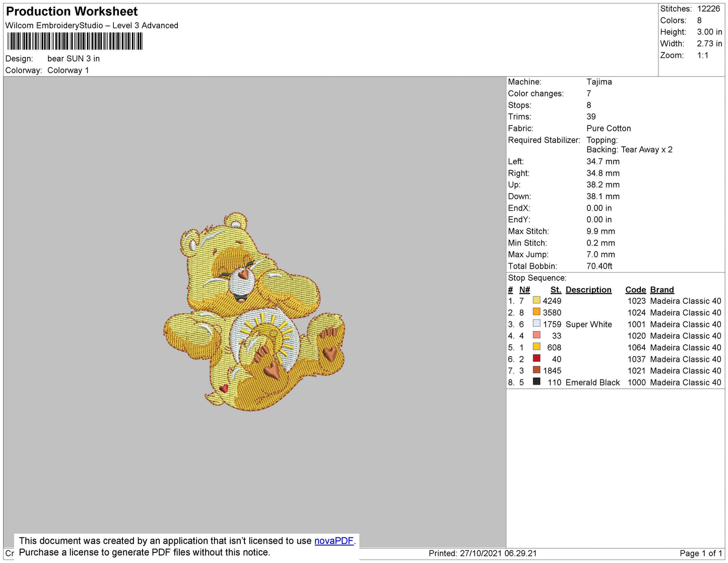
Task: Click the 'St.' column header
Action: (x=556, y=290)
